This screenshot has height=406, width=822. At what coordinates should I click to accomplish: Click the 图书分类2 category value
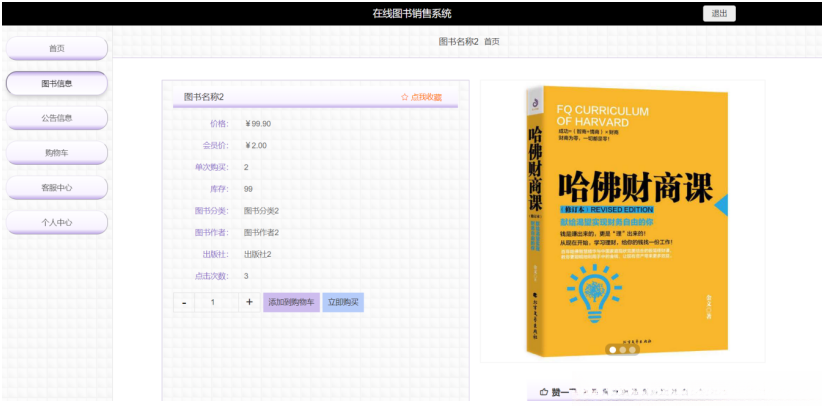[x=261, y=211]
